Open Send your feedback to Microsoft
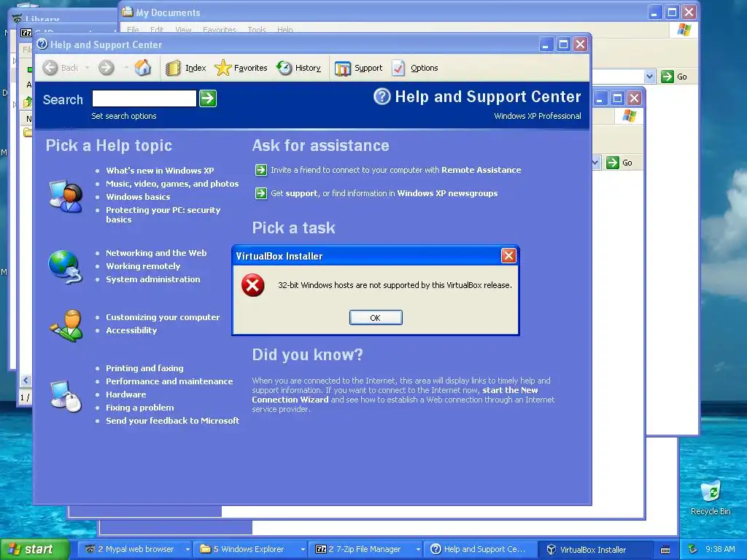Screen dimensions: 747x560 point(172,421)
